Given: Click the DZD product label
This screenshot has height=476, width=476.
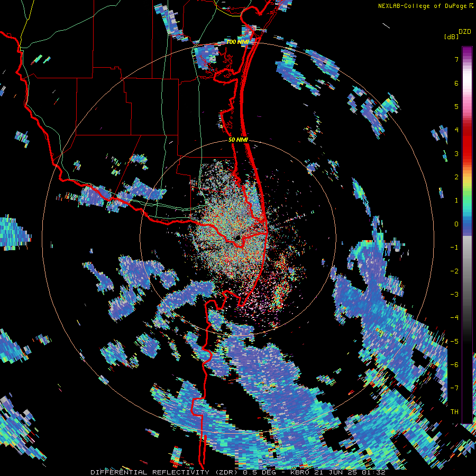Looking at the screenshot, I should click(x=465, y=32).
